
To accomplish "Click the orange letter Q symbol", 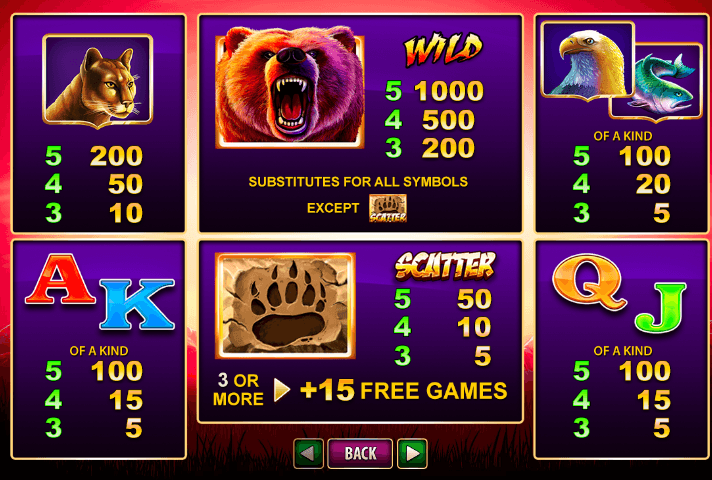I will pos(588,282).
